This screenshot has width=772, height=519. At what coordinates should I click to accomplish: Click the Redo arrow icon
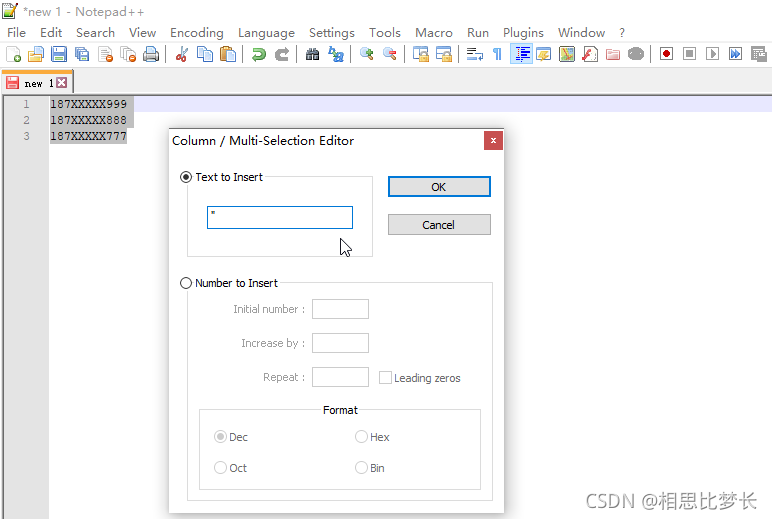tap(282, 54)
